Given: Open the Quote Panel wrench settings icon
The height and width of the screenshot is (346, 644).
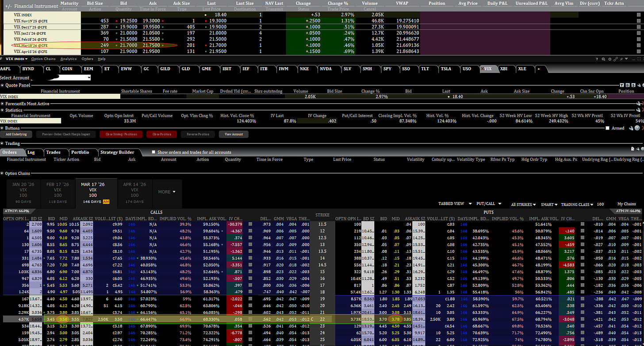Looking at the screenshot, I should click(x=639, y=85).
